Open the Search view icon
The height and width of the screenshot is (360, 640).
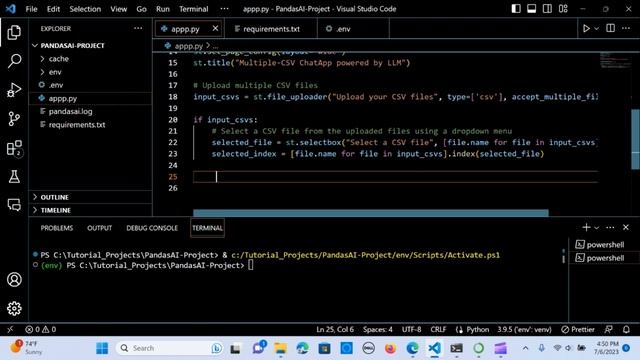click(14, 61)
